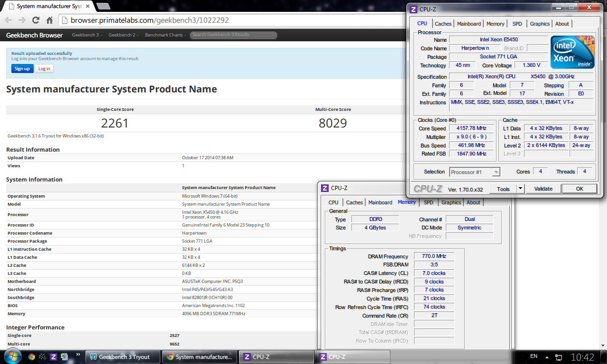
Task: Click the Intel Xeon inside logo
Action: tap(572, 52)
